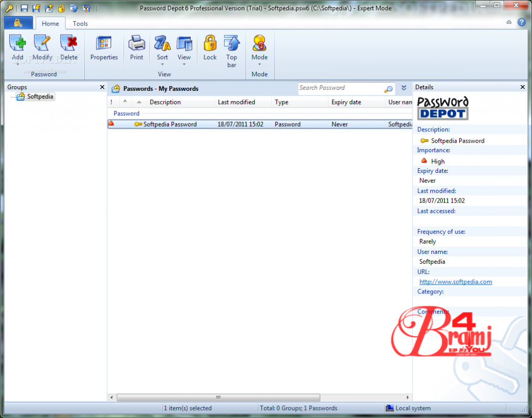The height and width of the screenshot is (418, 532).
Task: Click the 'Never' expiry cell in list
Action: 339,125
